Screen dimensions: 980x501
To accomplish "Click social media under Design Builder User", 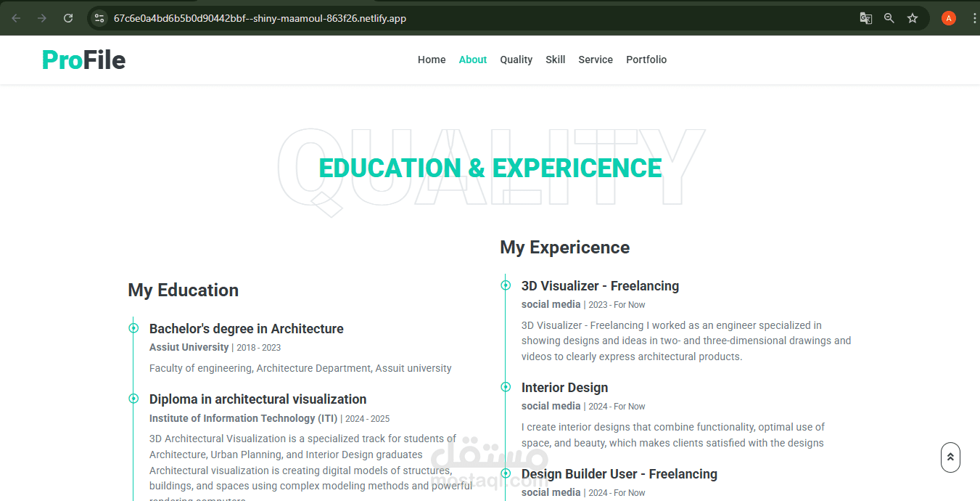I will tap(551, 492).
